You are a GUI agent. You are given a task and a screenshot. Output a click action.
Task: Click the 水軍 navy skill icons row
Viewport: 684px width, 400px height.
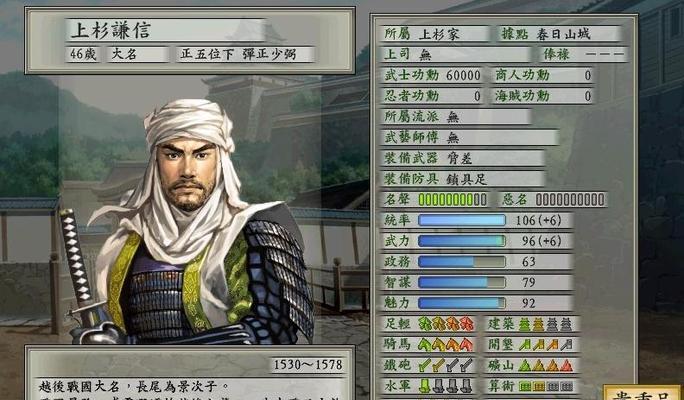(x=446, y=386)
